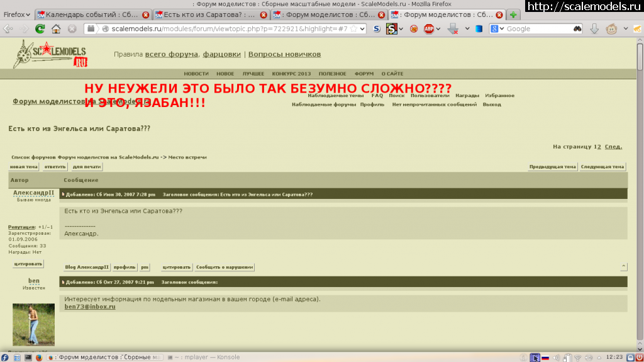Click the Google search input field
Screen dimensions: 644x362
coord(539,29)
